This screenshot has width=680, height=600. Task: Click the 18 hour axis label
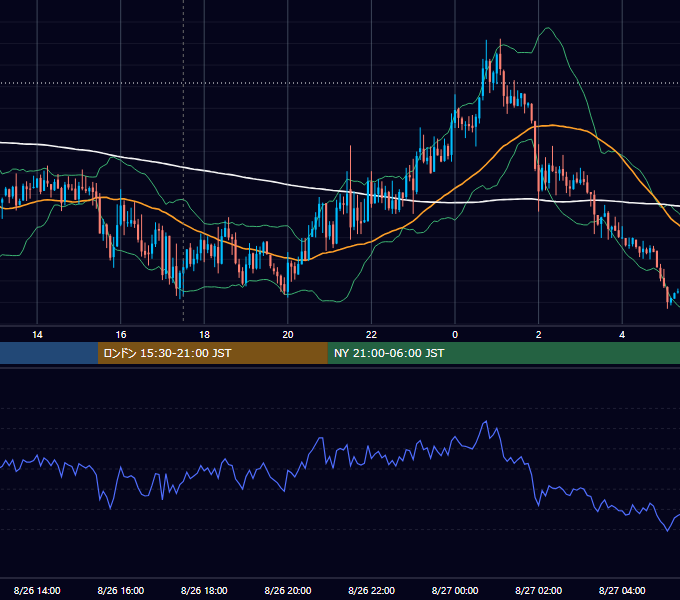204,335
